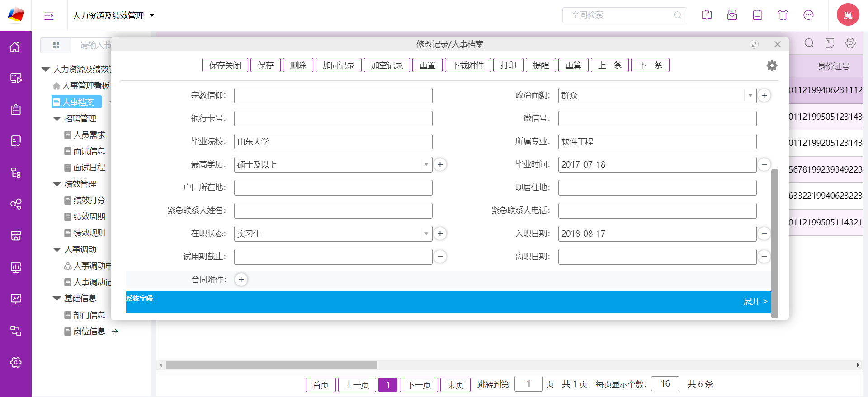Click the search magnifier icon above table
Viewport: 868px width, 397px height.
[809, 43]
